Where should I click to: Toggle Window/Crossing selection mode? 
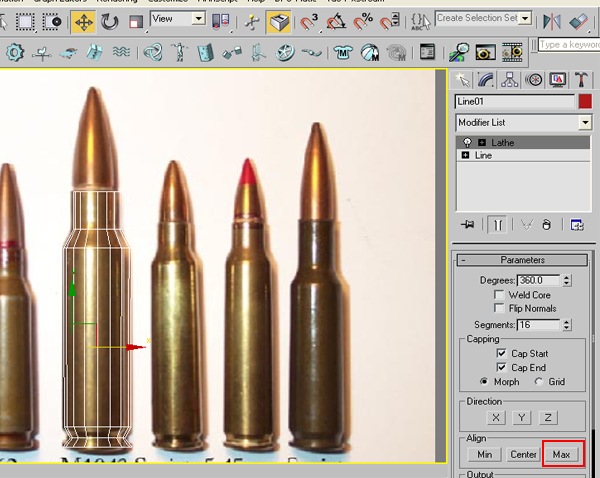[52, 22]
